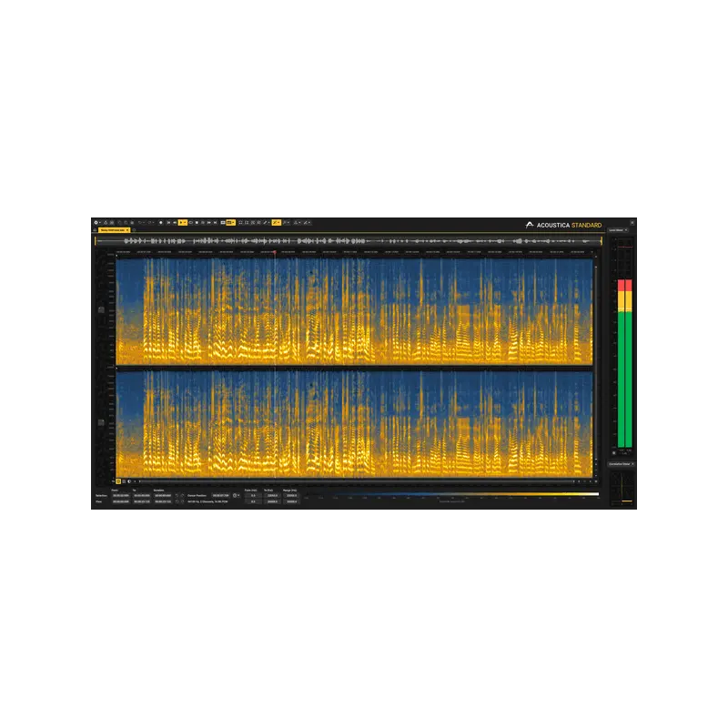Click the frequency To (Hz) selection field
728x728 pixels.
(x=272, y=495)
